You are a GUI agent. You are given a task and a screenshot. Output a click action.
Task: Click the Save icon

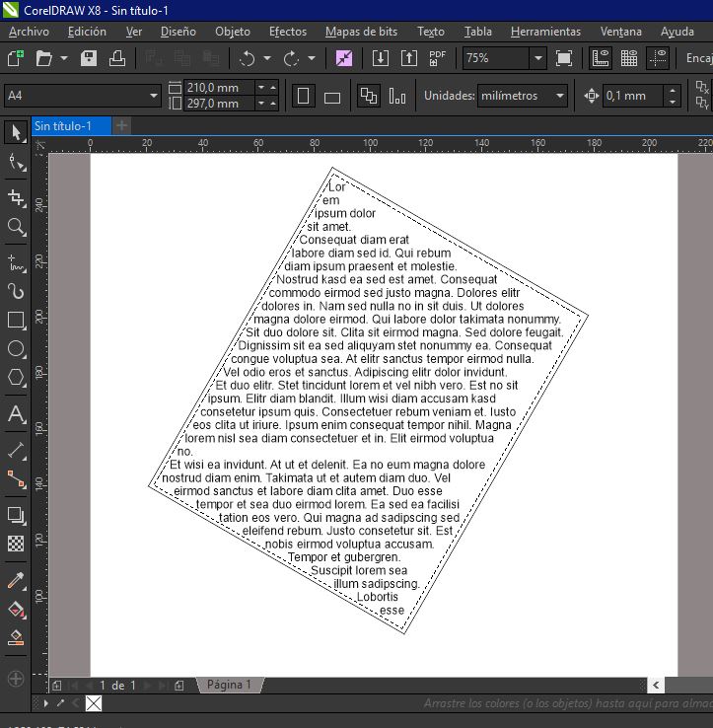pos(88,58)
